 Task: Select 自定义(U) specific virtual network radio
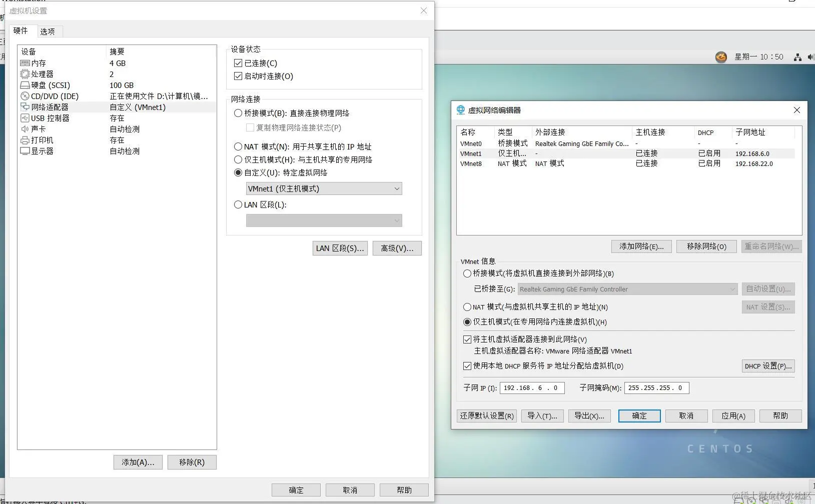[238, 172]
